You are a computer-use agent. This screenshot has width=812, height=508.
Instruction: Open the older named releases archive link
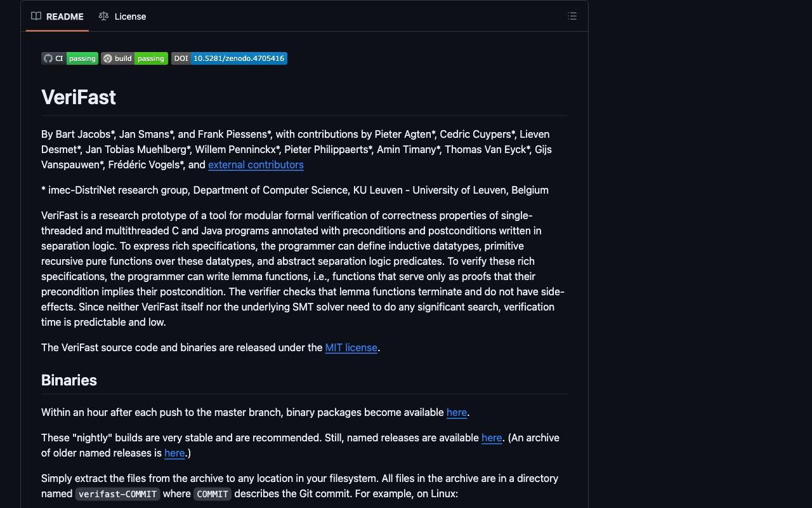pos(174,453)
